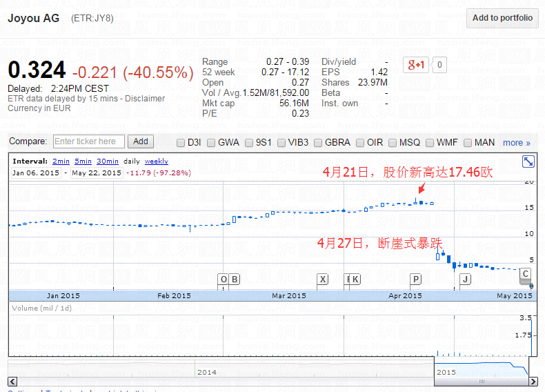Switch chart interval to 30min
This screenshot has width=545, height=392.
[x=108, y=161]
